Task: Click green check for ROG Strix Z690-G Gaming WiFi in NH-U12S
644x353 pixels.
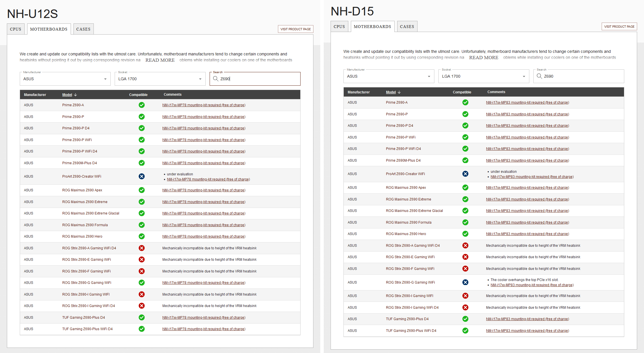Action: click(142, 283)
